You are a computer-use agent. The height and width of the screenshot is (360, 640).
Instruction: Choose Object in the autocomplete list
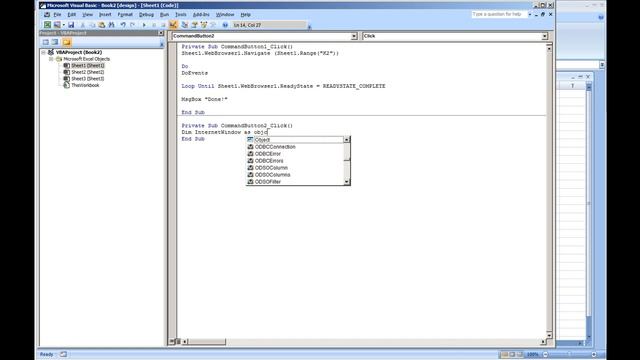[x=295, y=140]
